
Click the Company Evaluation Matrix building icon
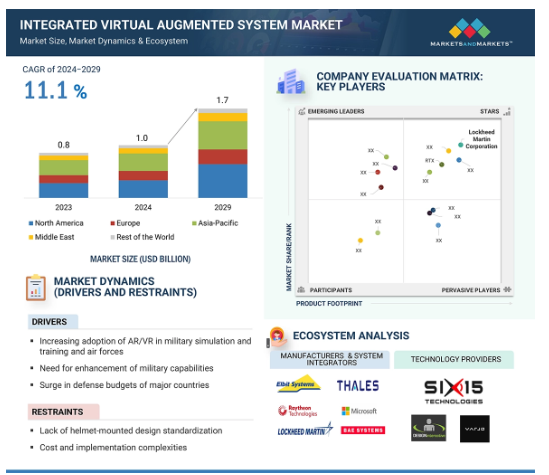pos(291,82)
